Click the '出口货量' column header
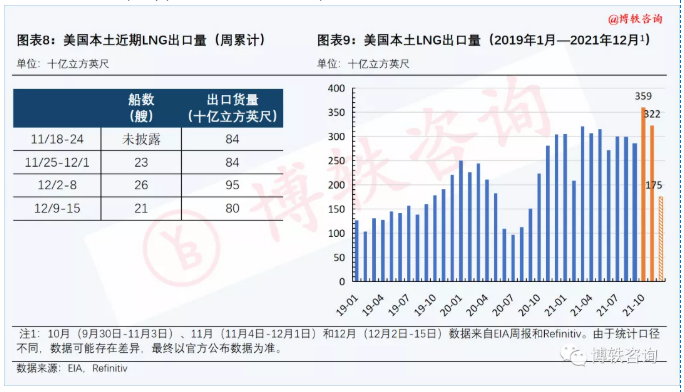Screen dimensions: 684x392 click(x=232, y=108)
